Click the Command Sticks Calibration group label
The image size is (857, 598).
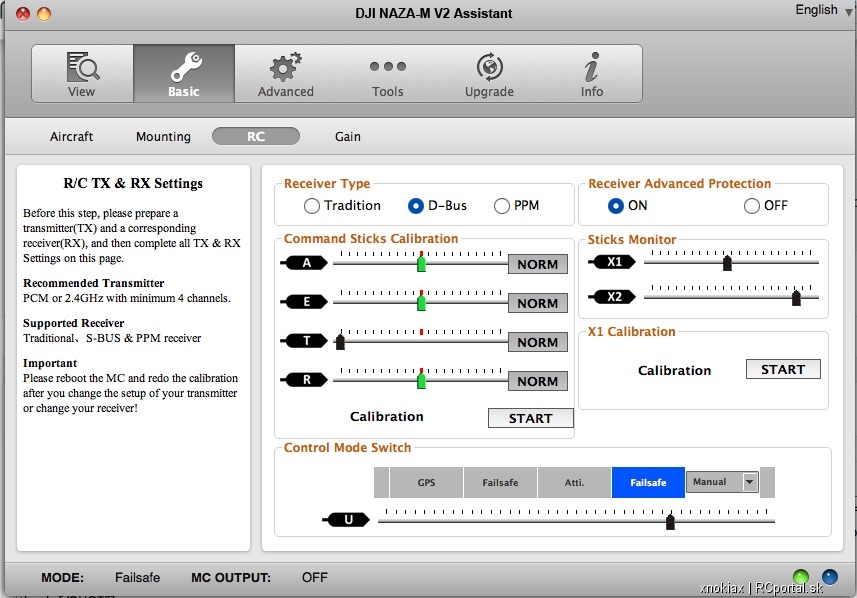pyautogui.click(x=371, y=239)
